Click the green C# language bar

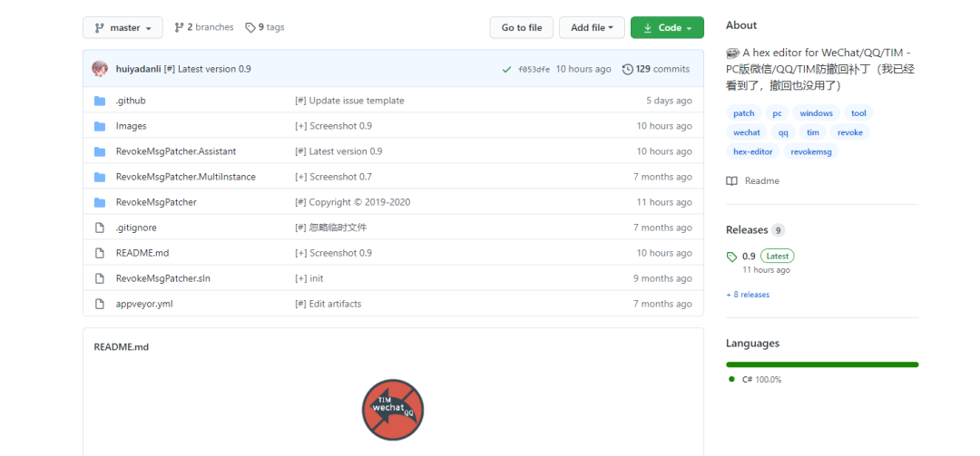[x=822, y=364]
